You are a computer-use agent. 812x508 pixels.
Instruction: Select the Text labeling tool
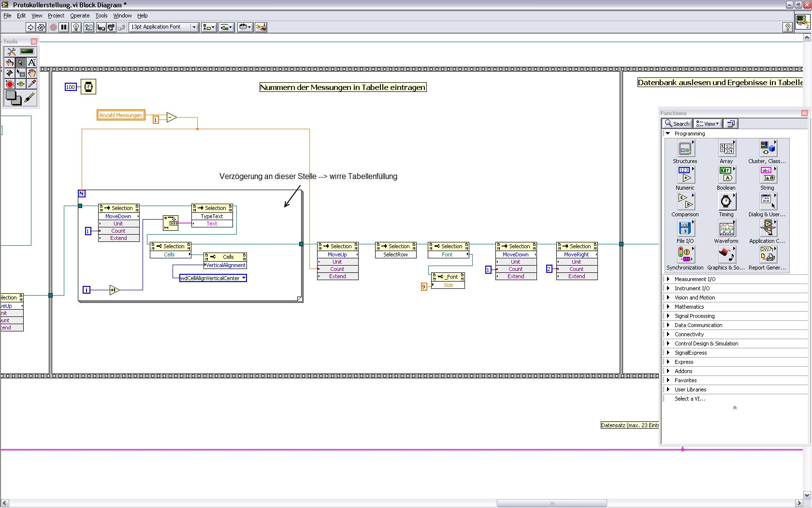coord(31,62)
